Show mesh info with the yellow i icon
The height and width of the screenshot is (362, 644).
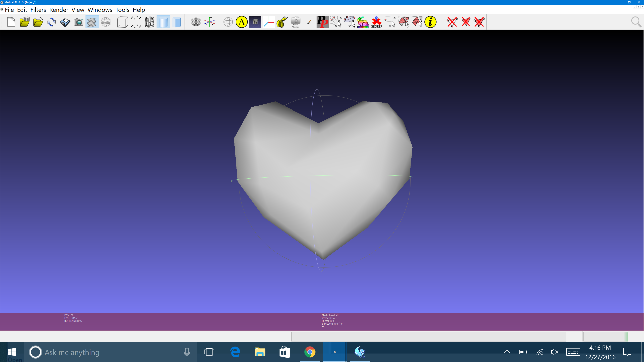[x=430, y=22]
